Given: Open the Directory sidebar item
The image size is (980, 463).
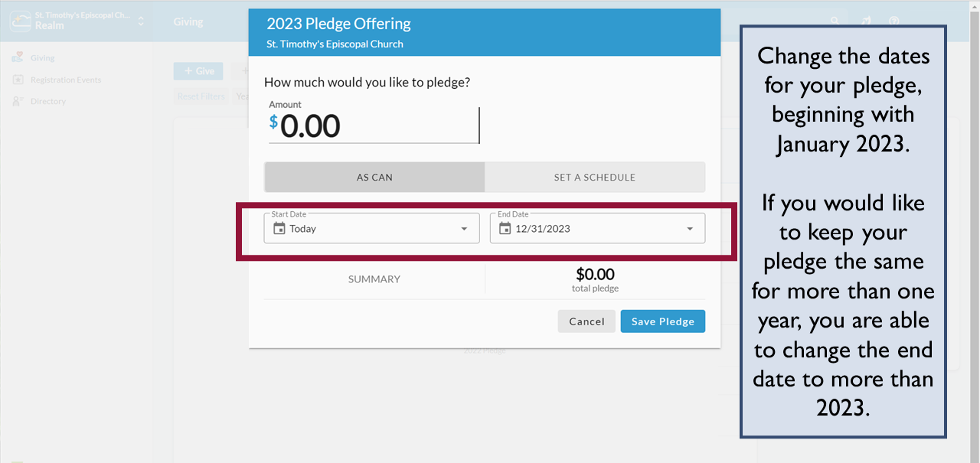Looking at the screenshot, I should coord(47,101).
